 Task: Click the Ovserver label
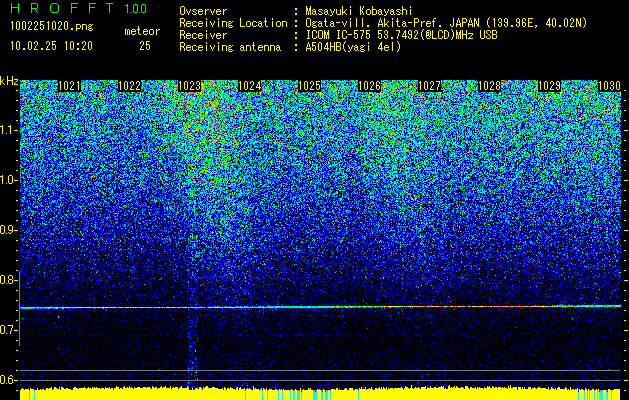click(x=203, y=11)
